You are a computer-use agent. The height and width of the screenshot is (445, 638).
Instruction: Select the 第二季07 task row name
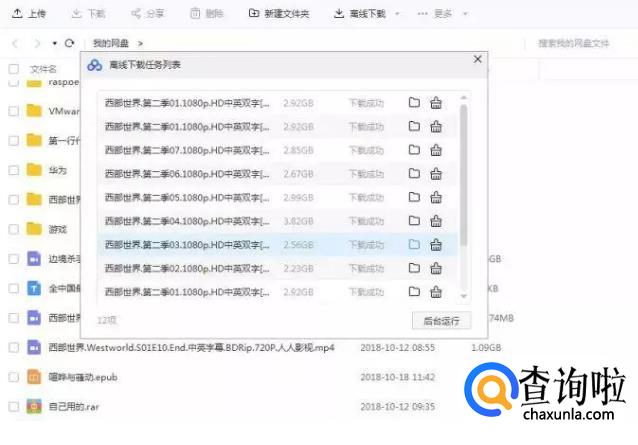click(187, 150)
